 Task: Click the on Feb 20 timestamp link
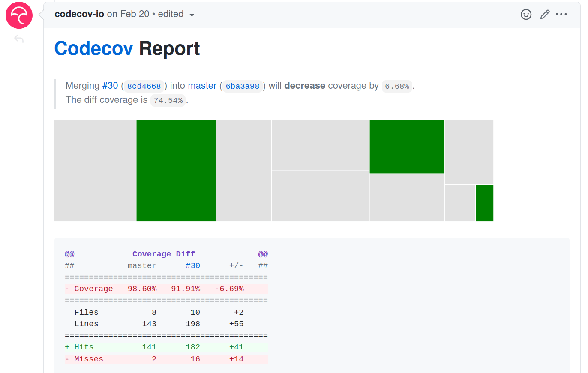[x=128, y=14]
